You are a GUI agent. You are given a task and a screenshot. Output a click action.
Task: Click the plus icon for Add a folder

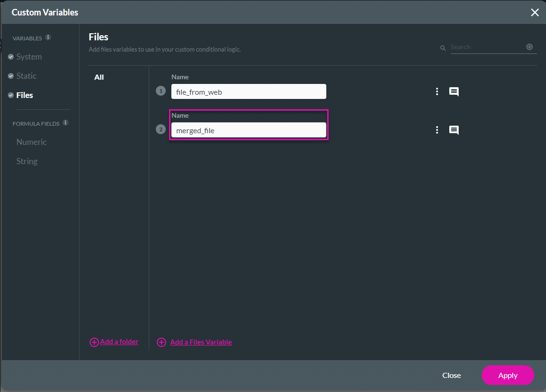(x=94, y=342)
